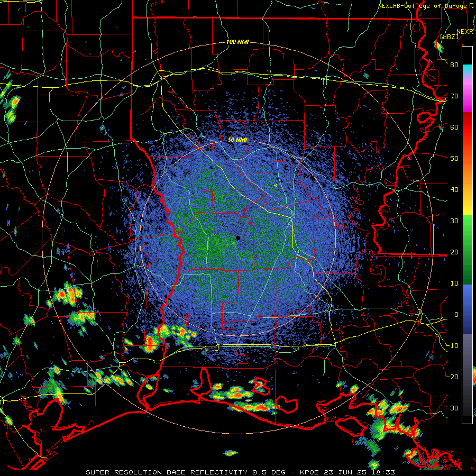Image resolution: width=476 pixels, height=476 pixels.
Task: Click the cyan top segment of color bar
Action: click(467, 70)
